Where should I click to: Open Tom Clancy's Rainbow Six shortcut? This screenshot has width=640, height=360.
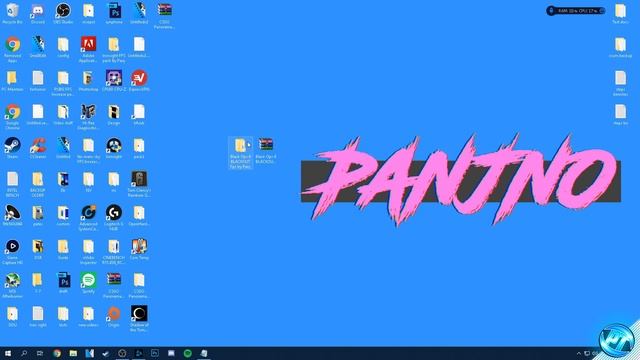point(139,179)
